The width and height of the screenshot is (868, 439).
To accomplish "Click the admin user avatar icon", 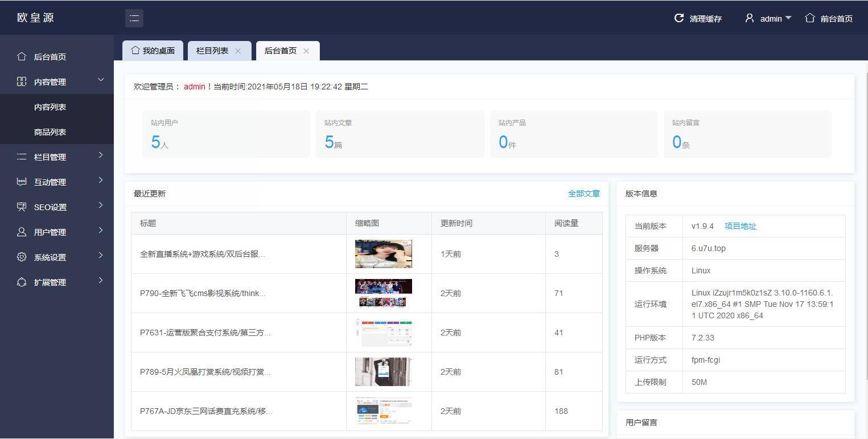I will point(750,18).
